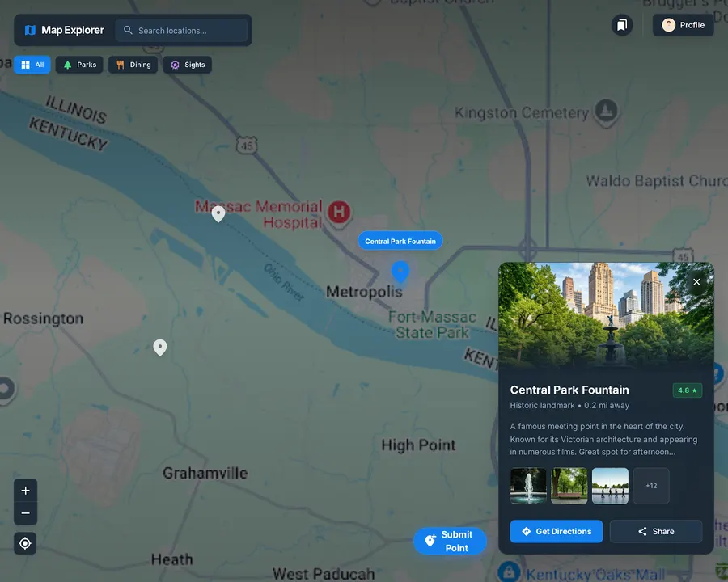
Task: Open the fountain hero photo
Action: click(x=607, y=315)
